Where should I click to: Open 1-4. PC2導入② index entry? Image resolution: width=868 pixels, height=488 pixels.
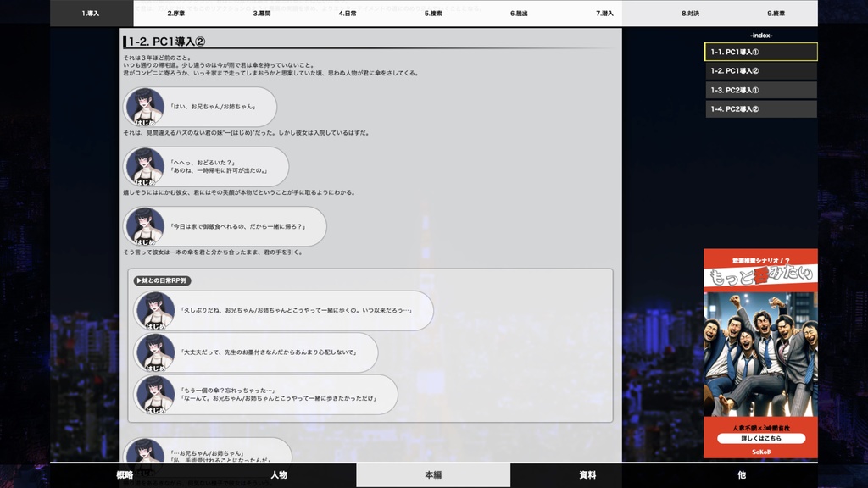(759, 109)
